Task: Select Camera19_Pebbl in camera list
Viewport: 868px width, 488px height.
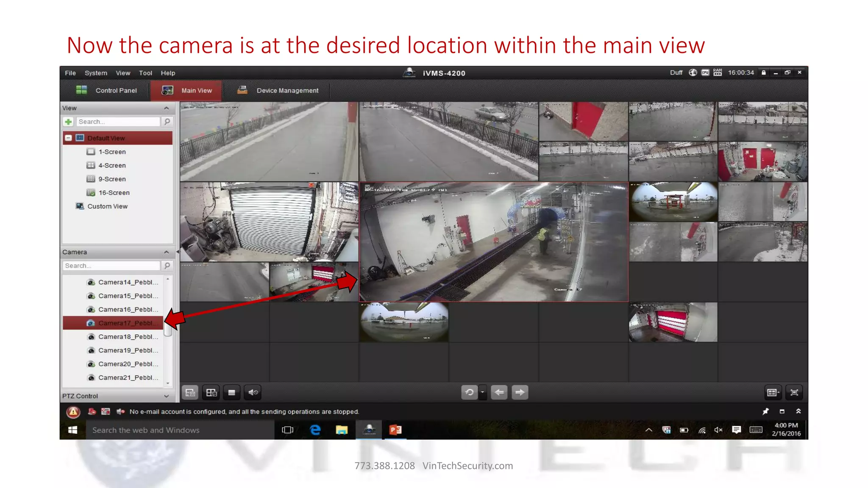Action: pos(122,350)
